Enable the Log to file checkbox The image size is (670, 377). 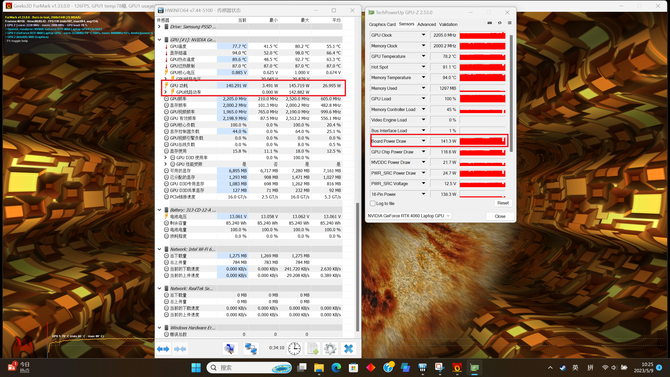pos(373,203)
